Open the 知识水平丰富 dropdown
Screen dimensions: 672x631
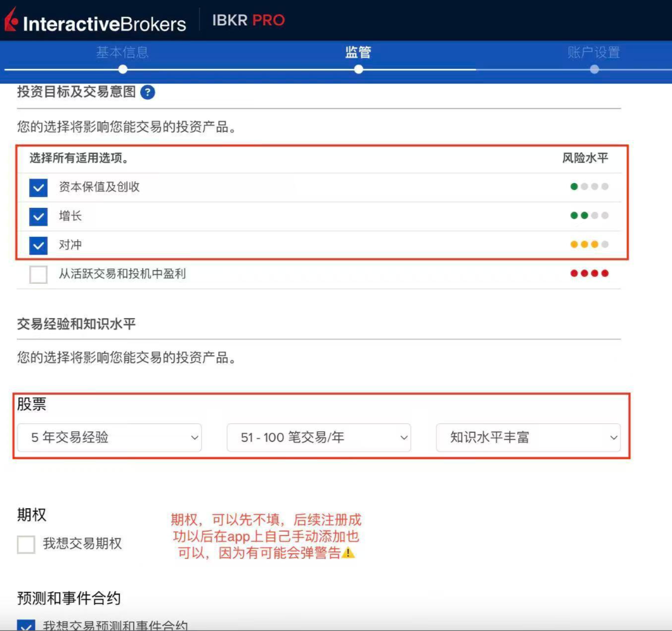528,437
